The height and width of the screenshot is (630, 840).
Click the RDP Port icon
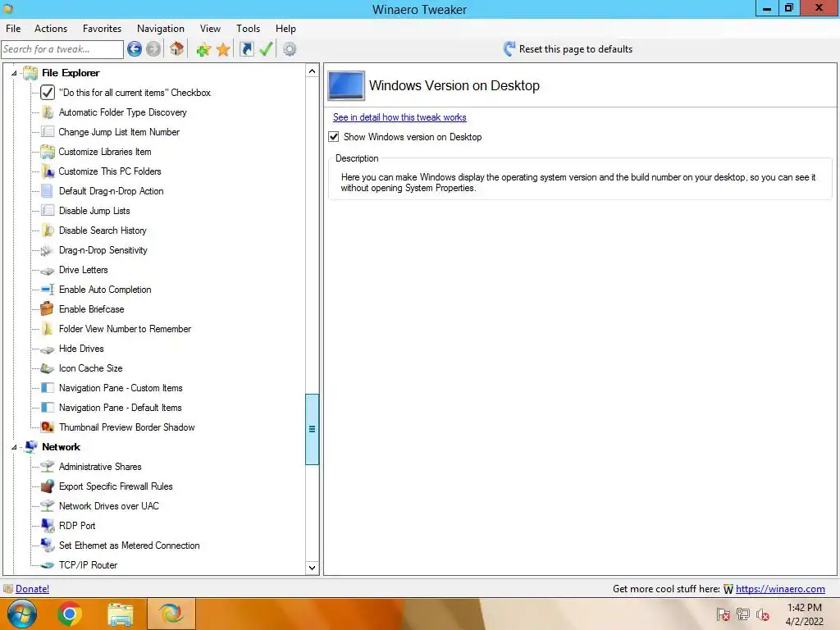point(48,526)
